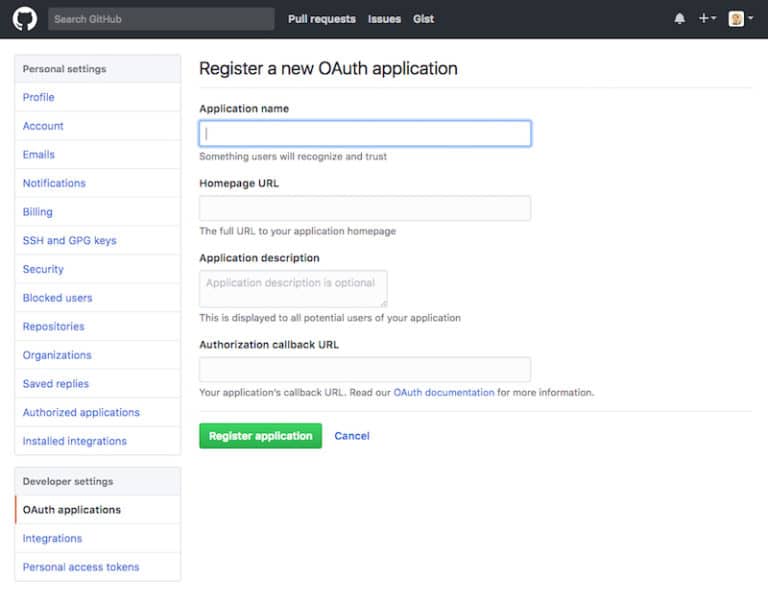Click the Developer settings header
The height and width of the screenshot is (604, 768).
click(98, 481)
